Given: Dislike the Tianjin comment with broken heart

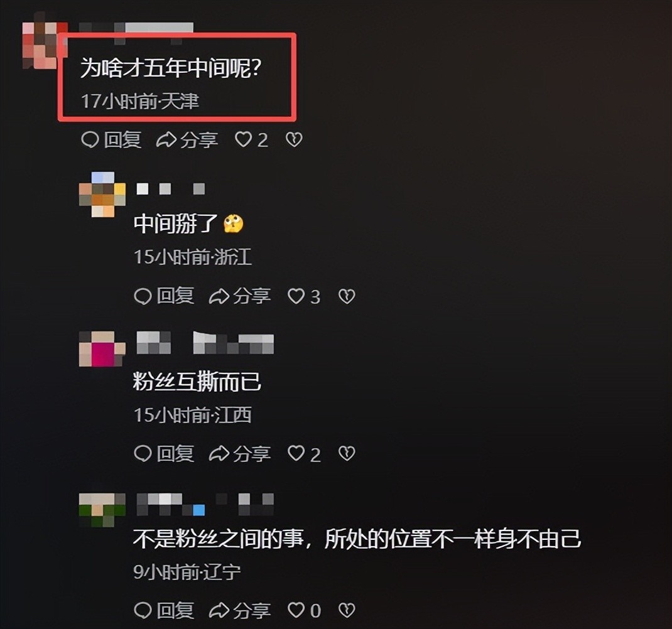Looking at the screenshot, I should pos(294,140).
